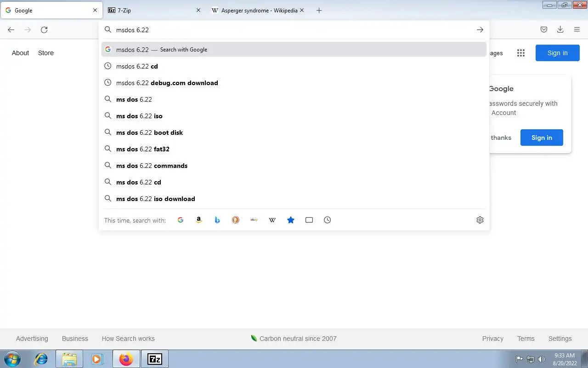The width and height of the screenshot is (588, 368).
Task: Pick the 'ms dos 6.22 commands' suggestion
Action: (x=294, y=166)
